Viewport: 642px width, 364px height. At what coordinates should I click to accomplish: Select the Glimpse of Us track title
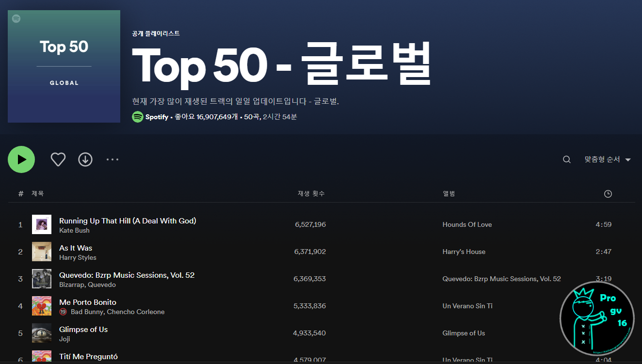pos(83,329)
